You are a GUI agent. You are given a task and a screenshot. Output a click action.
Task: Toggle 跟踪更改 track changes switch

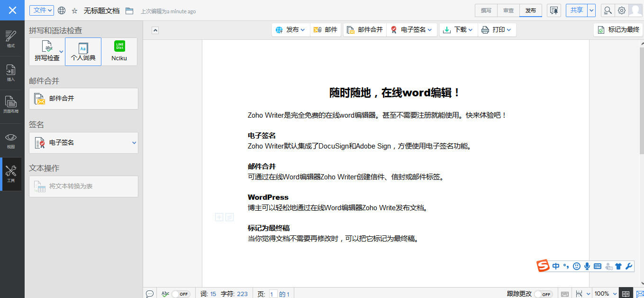[x=543, y=294]
